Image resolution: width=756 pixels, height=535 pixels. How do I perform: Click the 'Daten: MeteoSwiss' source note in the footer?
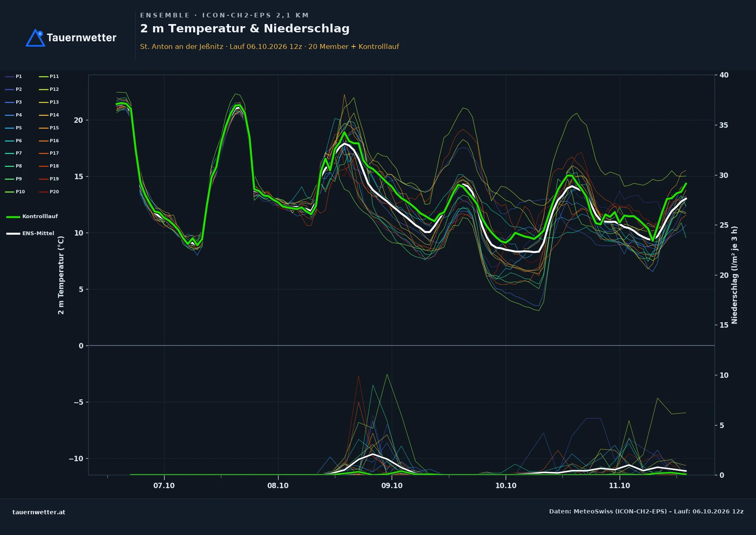point(646,511)
